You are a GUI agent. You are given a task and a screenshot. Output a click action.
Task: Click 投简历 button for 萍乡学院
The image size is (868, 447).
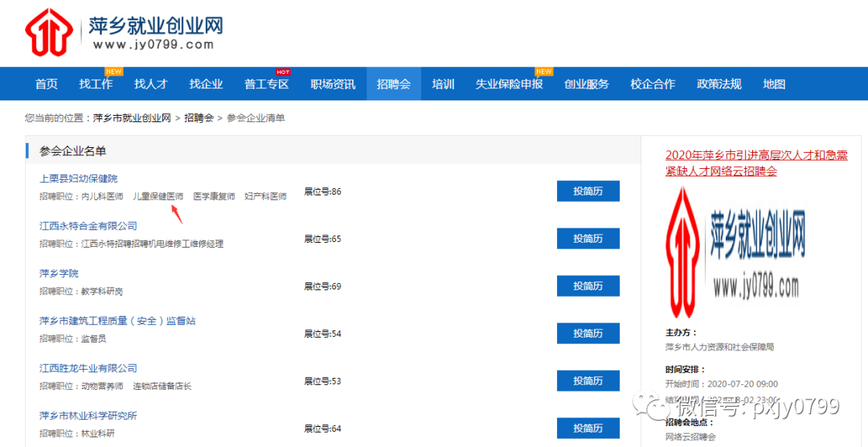[x=588, y=286]
